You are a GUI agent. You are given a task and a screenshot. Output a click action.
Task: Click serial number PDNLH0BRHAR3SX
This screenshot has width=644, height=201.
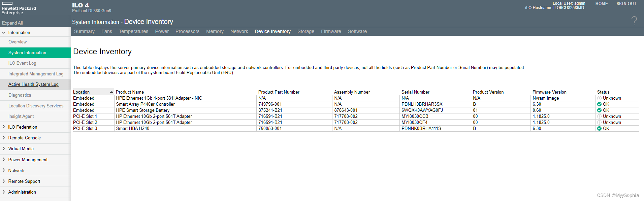[422, 104]
